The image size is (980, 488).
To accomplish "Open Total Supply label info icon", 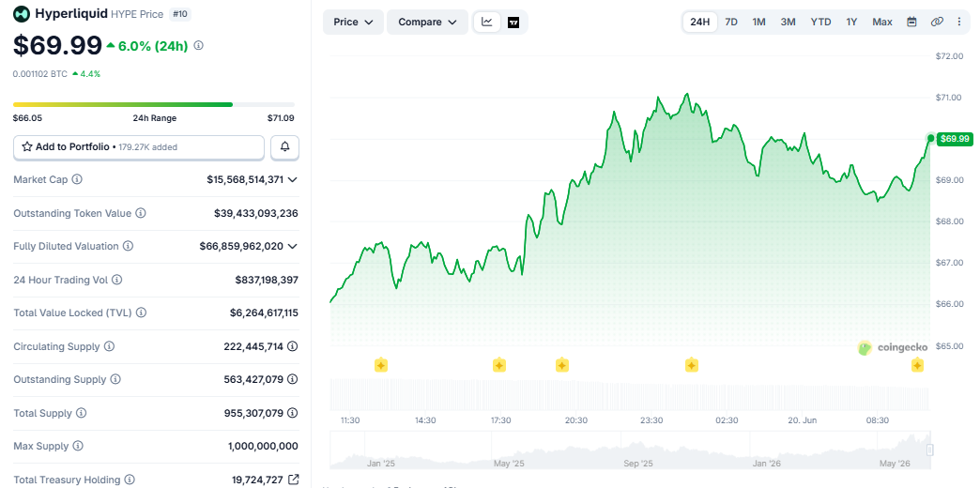I will [82, 413].
